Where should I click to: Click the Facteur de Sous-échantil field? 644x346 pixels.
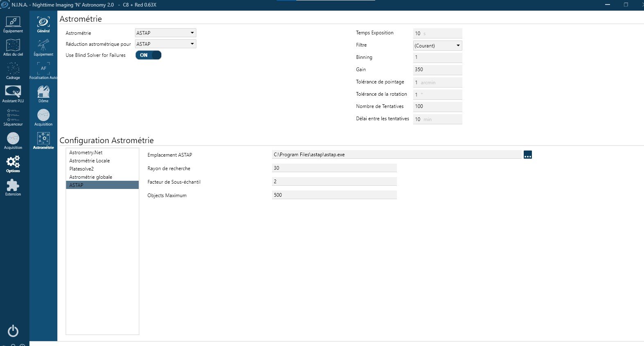click(334, 182)
